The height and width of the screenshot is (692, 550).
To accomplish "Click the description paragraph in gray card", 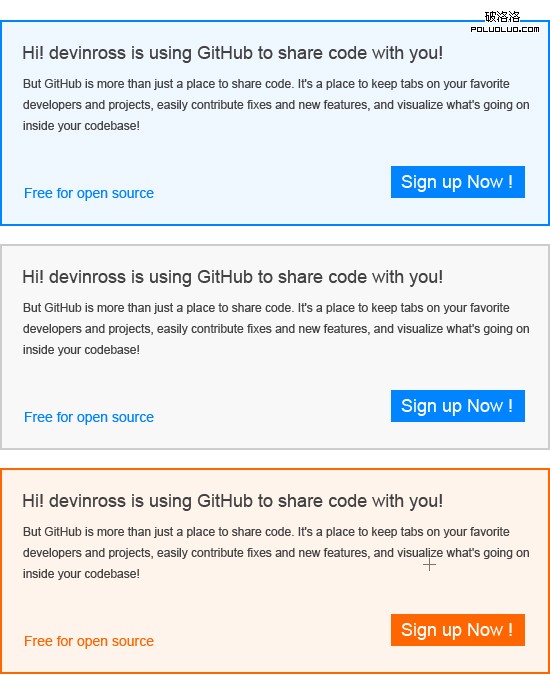I will [x=276, y=329].
